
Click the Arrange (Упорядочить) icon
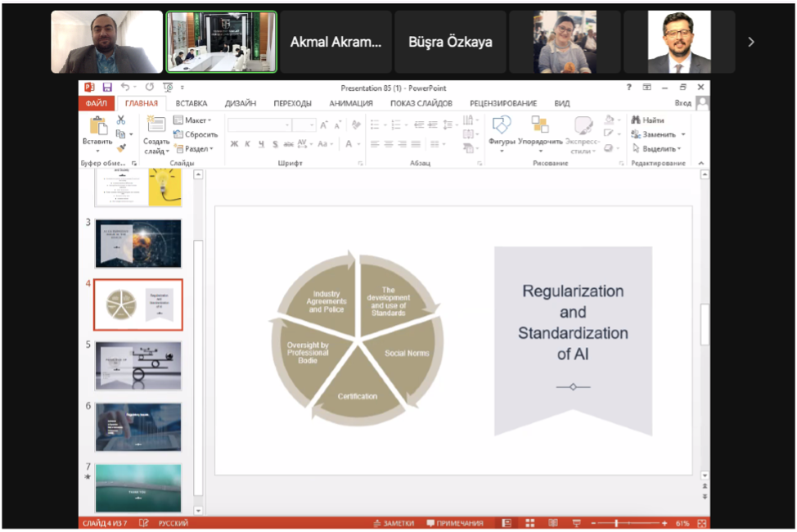(540, 126)
